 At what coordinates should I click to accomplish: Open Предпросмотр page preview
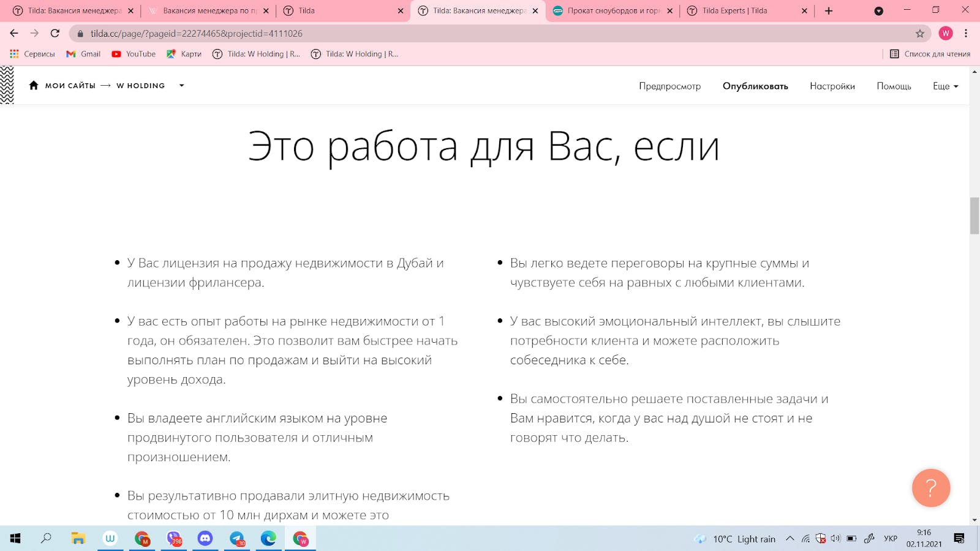point(669,86)
